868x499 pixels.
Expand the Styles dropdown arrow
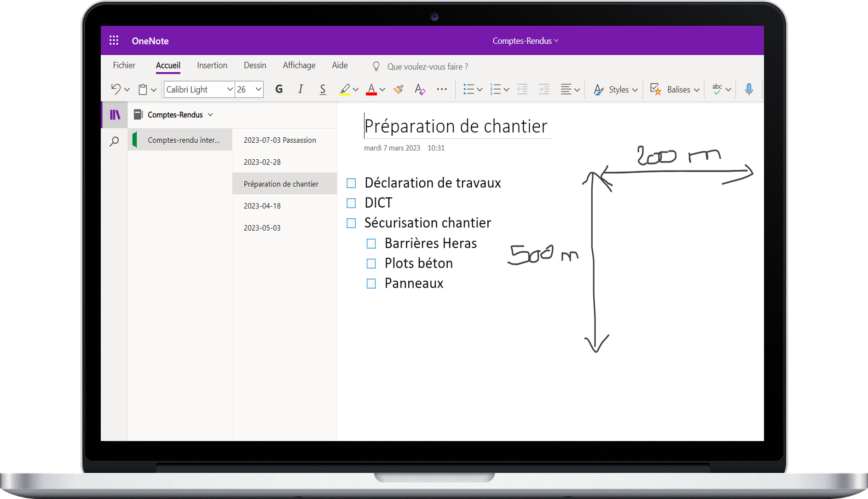pyautogui.click(x=635, y=90)
